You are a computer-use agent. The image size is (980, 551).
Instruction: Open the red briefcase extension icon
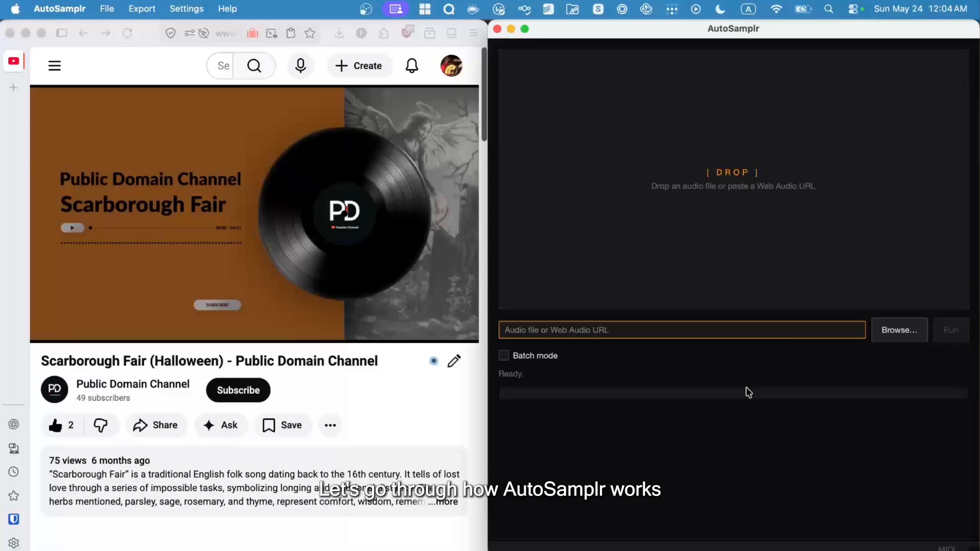[252, 33]
